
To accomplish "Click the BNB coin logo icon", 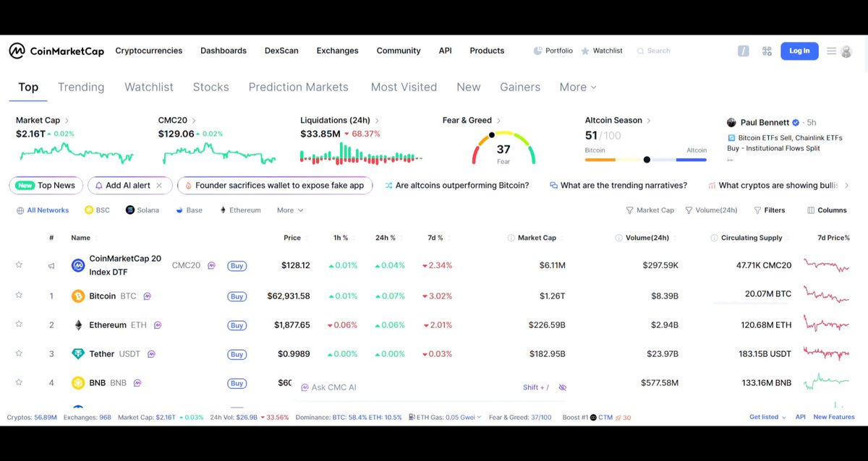I will coord(78,383).
